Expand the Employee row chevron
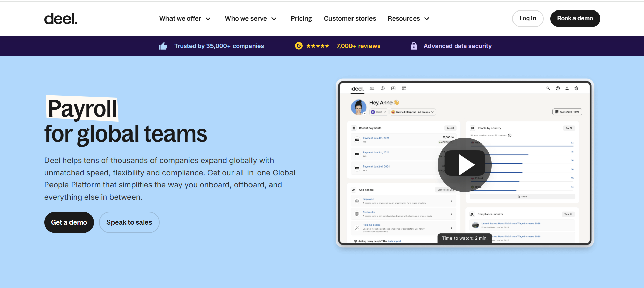The width and height of the screenshot is (644, 288). [x=452, y=201]
